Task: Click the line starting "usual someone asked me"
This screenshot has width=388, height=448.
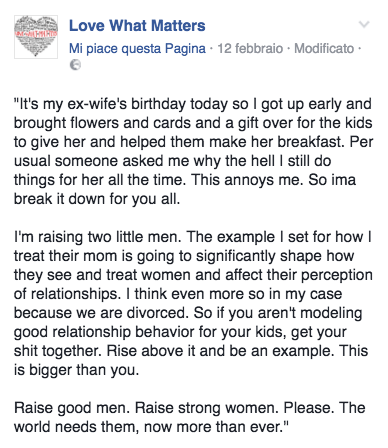Action: [172, 161]
